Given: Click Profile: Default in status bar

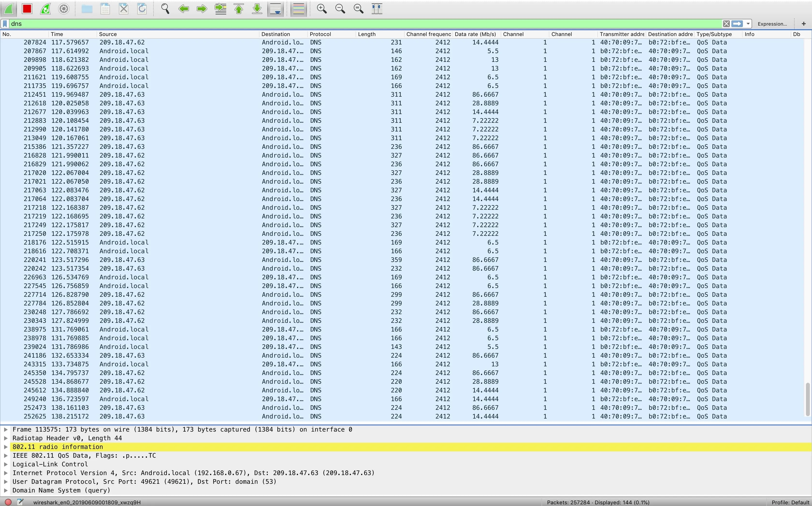Looking at the screenshot, I should click(x=790, y=502).
